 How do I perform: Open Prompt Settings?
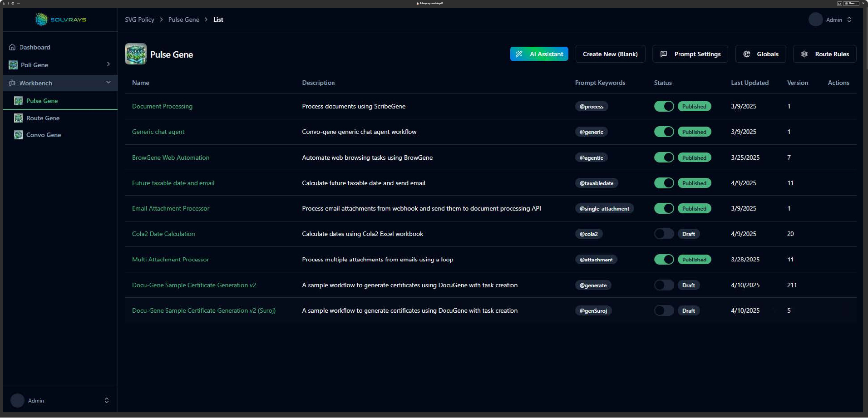click(x=690, y=54)
